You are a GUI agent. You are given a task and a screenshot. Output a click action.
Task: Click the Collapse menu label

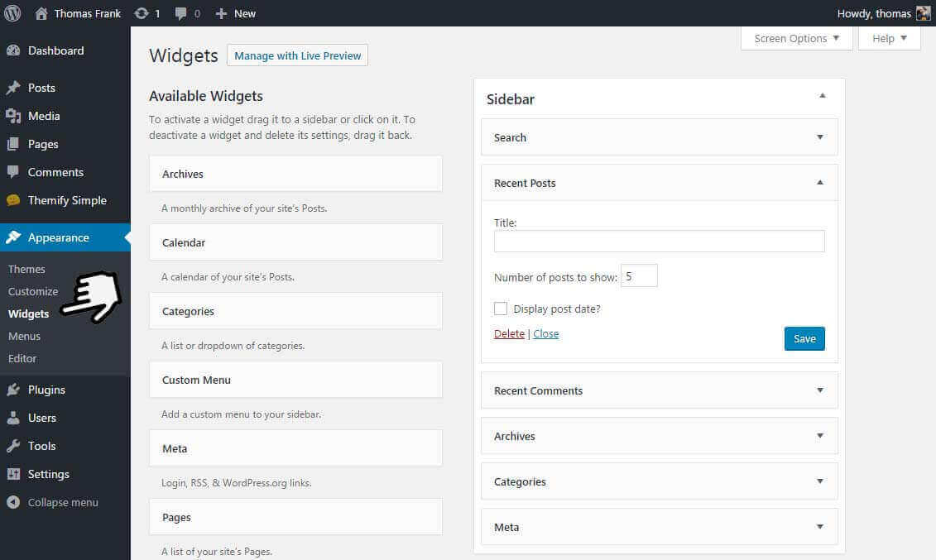[63, 502]
